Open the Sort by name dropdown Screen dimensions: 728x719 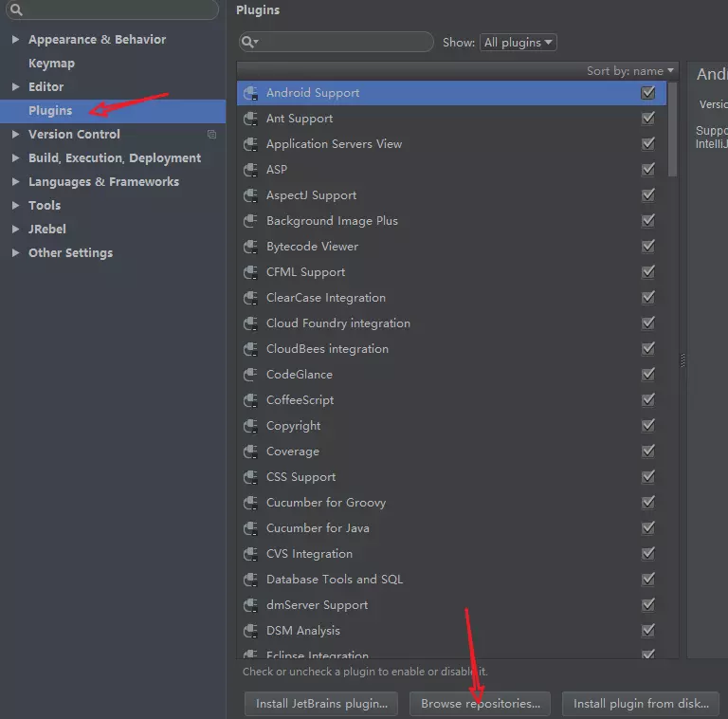coord(630,71)
